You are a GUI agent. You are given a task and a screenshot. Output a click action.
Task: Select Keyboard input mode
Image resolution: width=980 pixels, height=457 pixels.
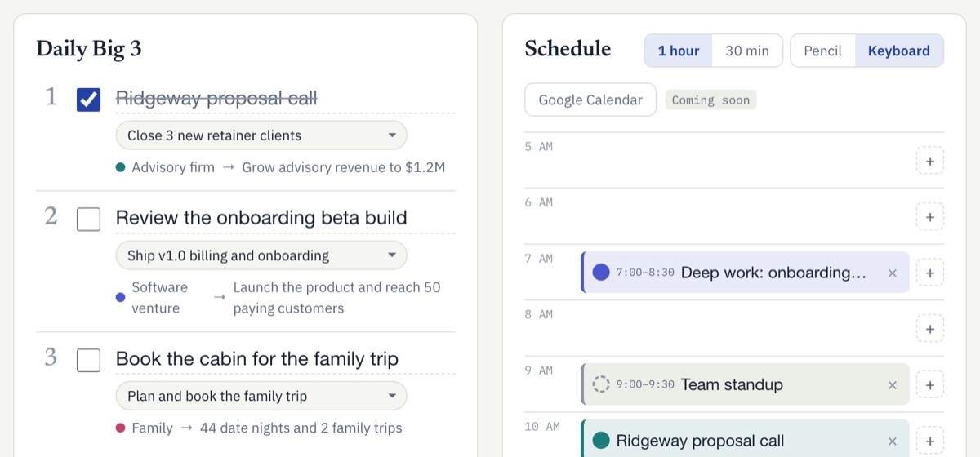pyautogui.click(x=899, y=51)
